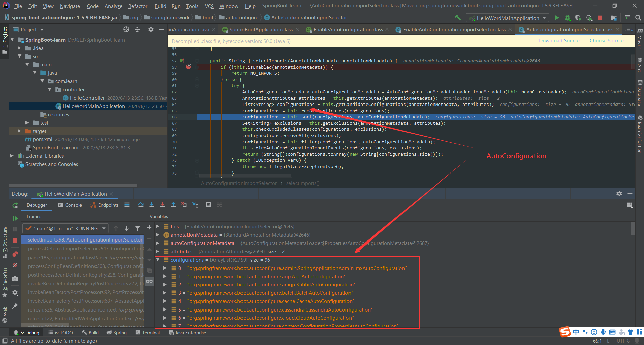
Task: Toggle the Maven side tool window
Action: point(640,39)
